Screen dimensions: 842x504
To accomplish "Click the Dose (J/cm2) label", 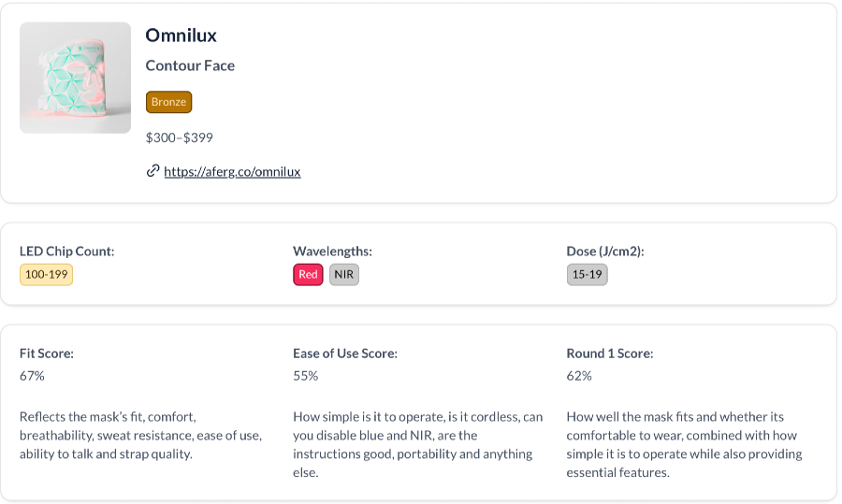I will coord(605,252).
